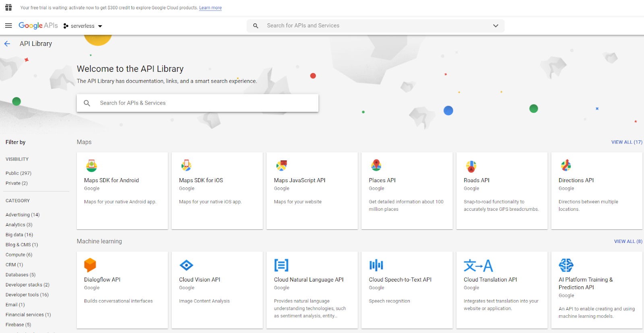Open the hamburger navigation menu
The image size is (644, 333).
pyautogui.click(x=8, y=26)
